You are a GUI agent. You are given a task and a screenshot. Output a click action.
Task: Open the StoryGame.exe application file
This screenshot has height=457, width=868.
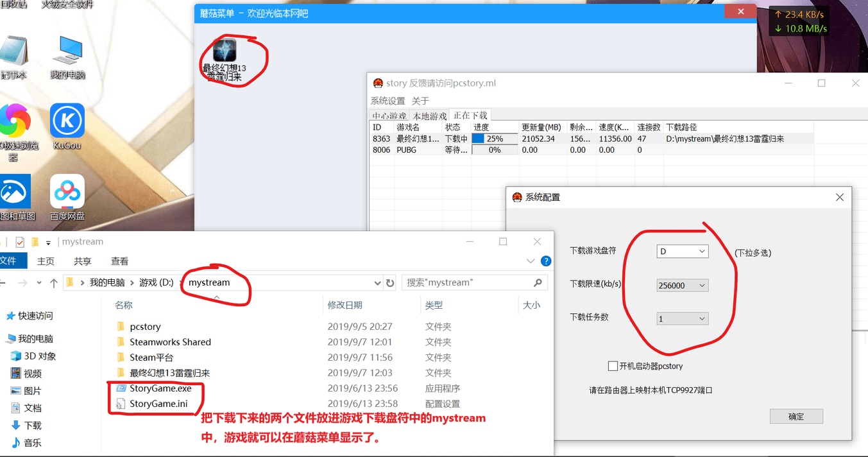click(160, 388)
